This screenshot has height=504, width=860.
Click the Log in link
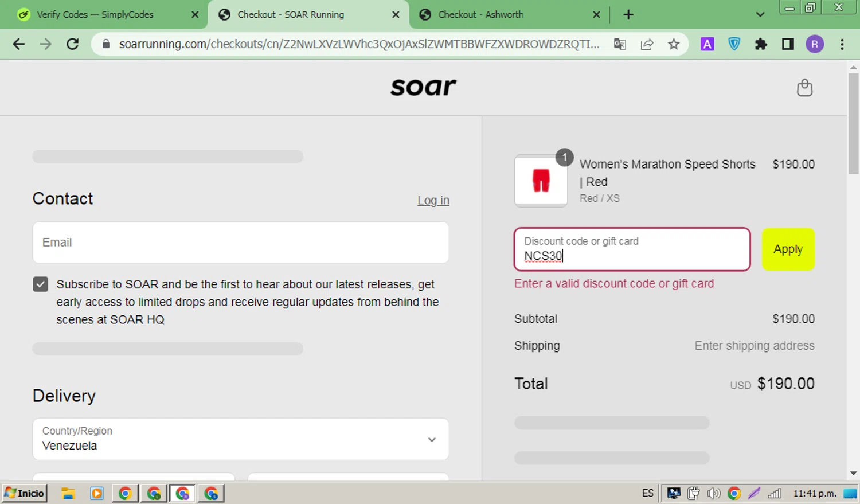tap(433, 201)
